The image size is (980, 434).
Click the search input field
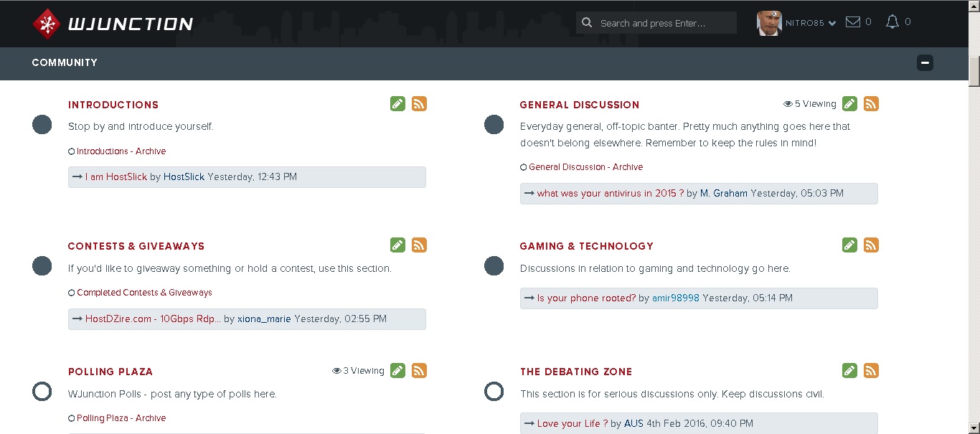tap(664, 23)
